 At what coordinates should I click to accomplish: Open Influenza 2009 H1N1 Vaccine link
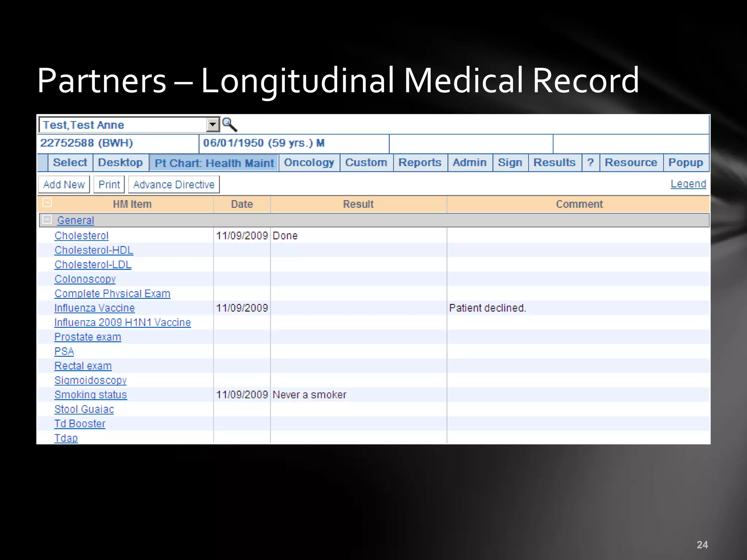(x=123, y=323)
